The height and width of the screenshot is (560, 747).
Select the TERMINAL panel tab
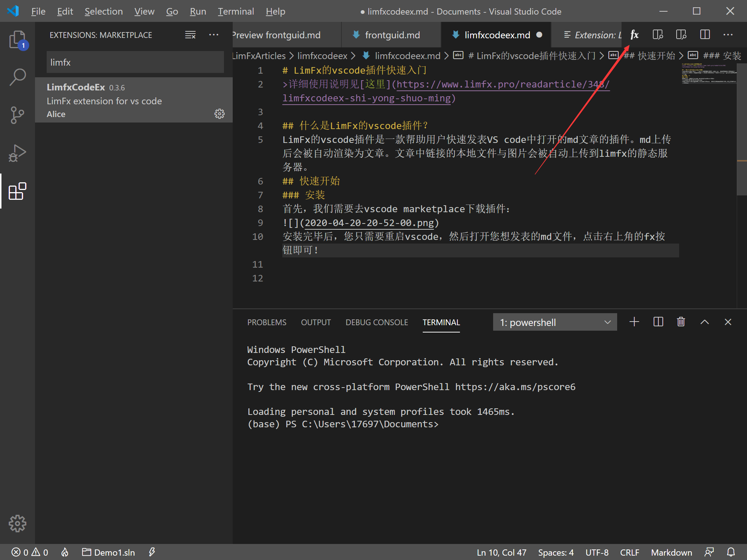pos(441,322)
